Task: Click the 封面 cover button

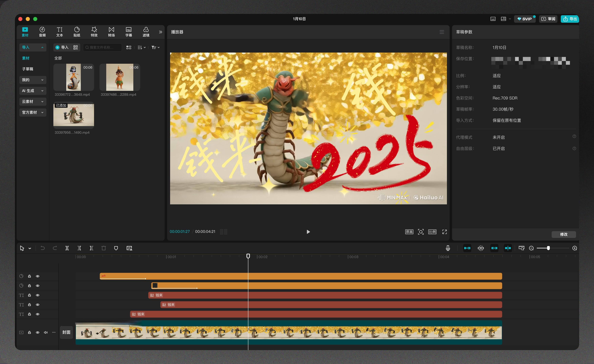Action: 66,332
